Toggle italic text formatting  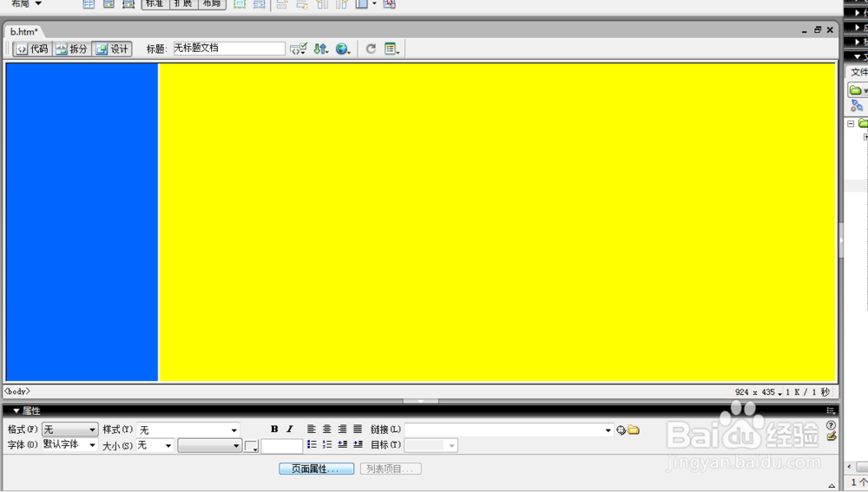pos(290,429)
